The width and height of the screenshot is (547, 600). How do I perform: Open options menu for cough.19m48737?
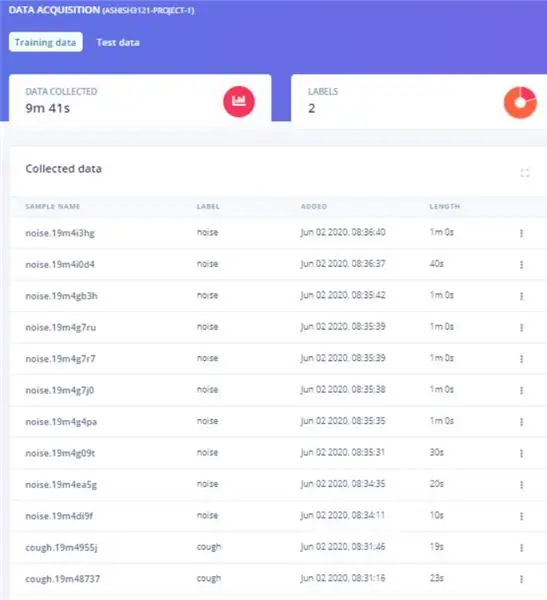point(521,579)
